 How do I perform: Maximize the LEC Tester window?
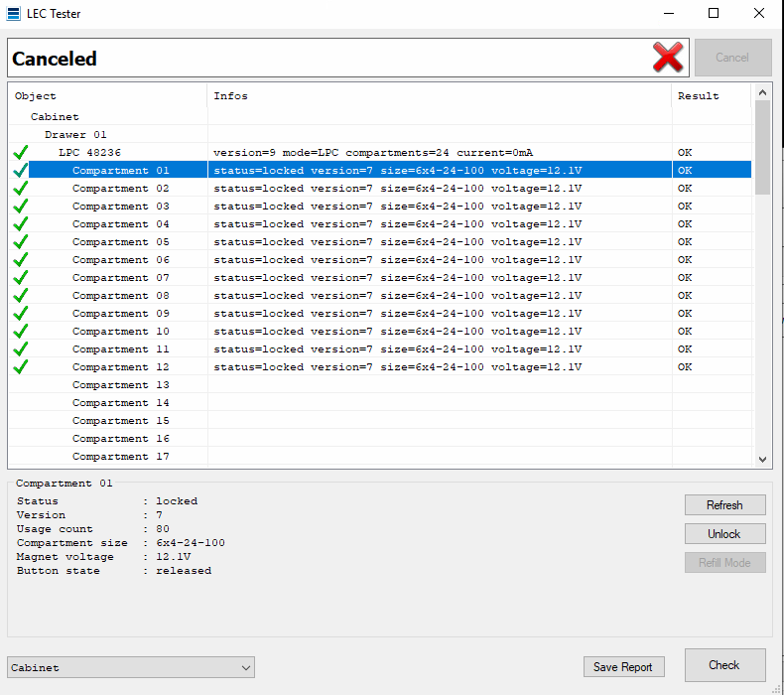[714, 14]
